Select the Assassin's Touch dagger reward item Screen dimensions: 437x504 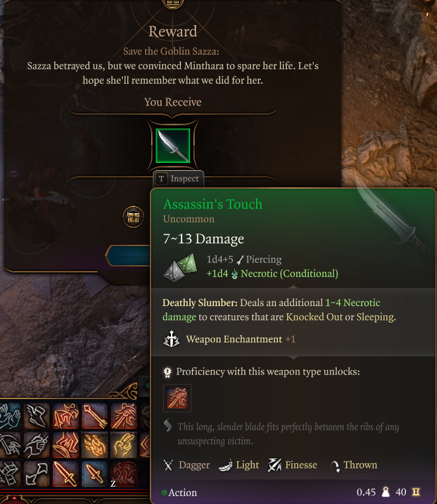173,146
